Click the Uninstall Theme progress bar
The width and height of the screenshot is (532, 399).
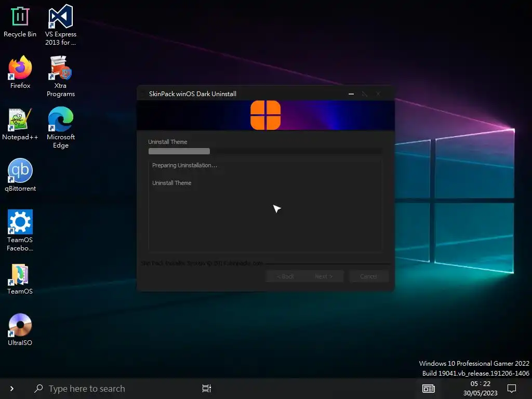[x=265, y=151]
